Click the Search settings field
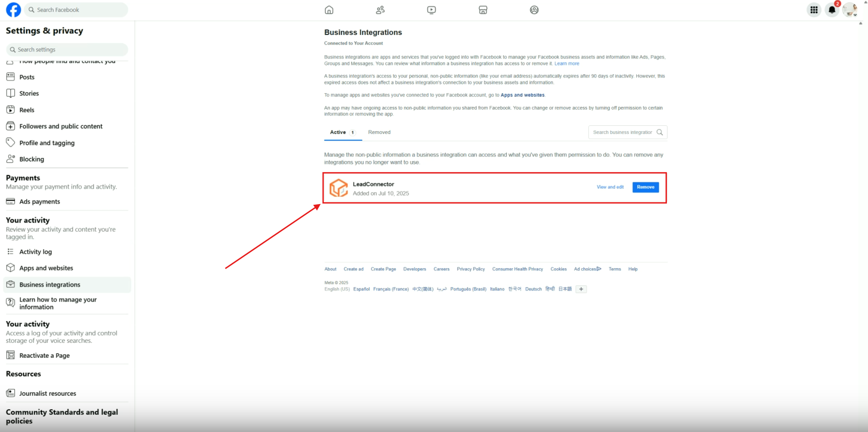Image resolution: width=868 pixels, height=432 pixels. point(67,50)
